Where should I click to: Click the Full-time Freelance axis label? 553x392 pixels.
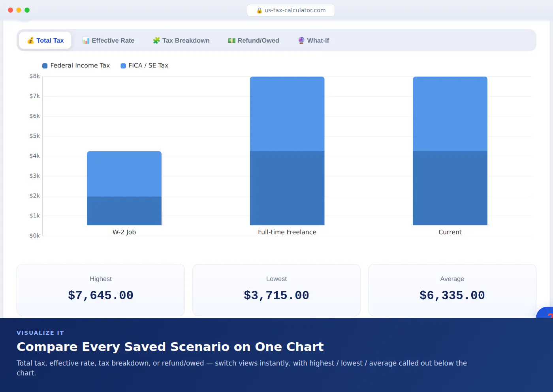(x=287, y=232)
